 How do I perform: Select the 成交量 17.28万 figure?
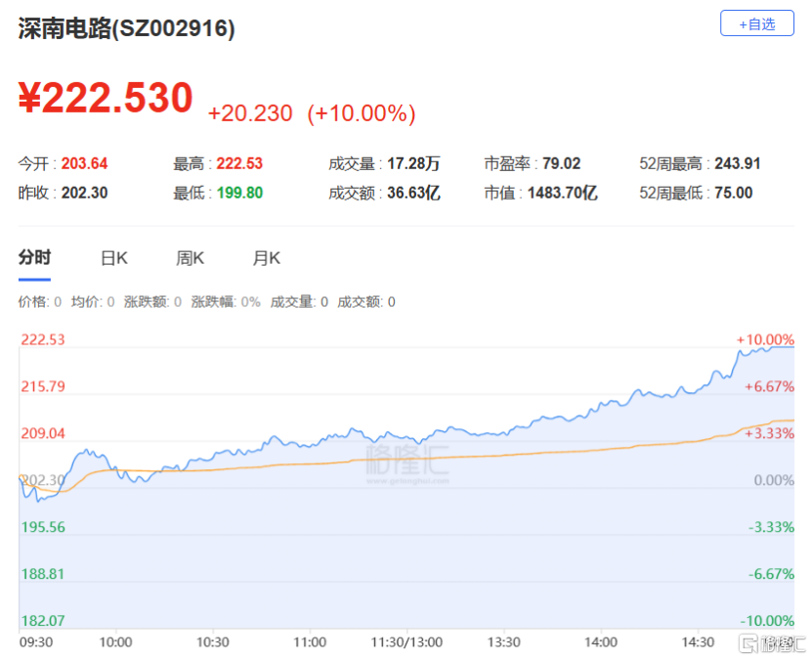[412, 164]
